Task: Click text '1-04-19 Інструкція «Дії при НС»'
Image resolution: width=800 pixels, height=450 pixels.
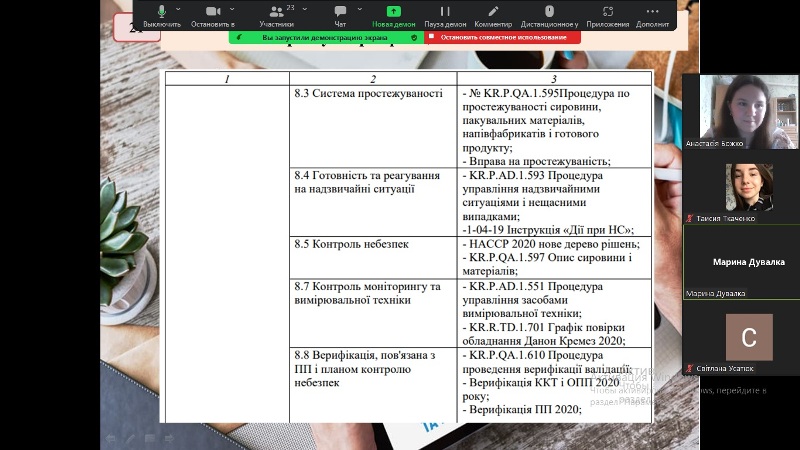Action: [x=548, y=230]
